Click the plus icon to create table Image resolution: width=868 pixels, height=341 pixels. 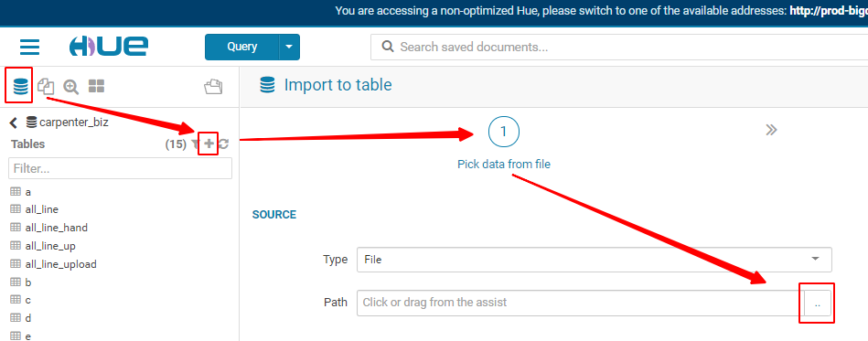coord(209,144)
